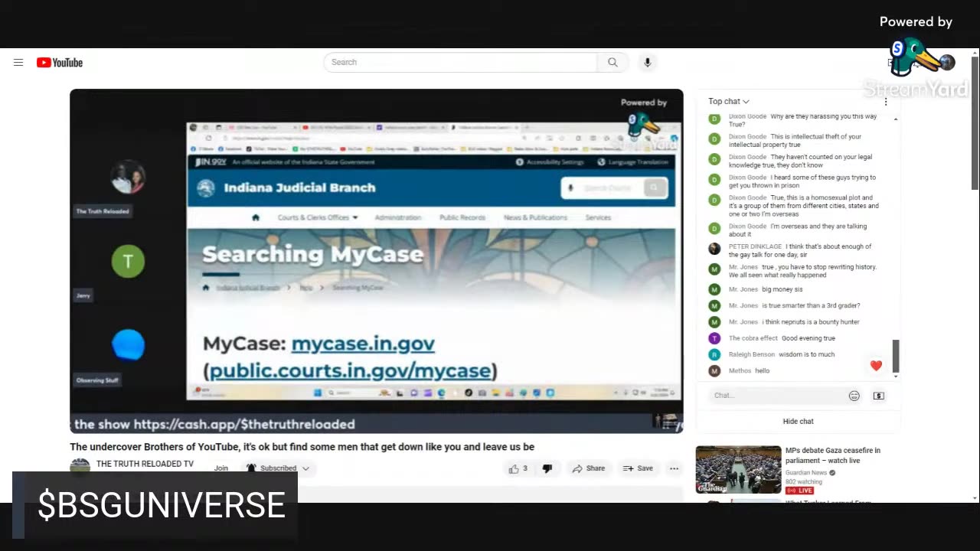
Task: Open the chat emoji picker
Action: [854, 396]
